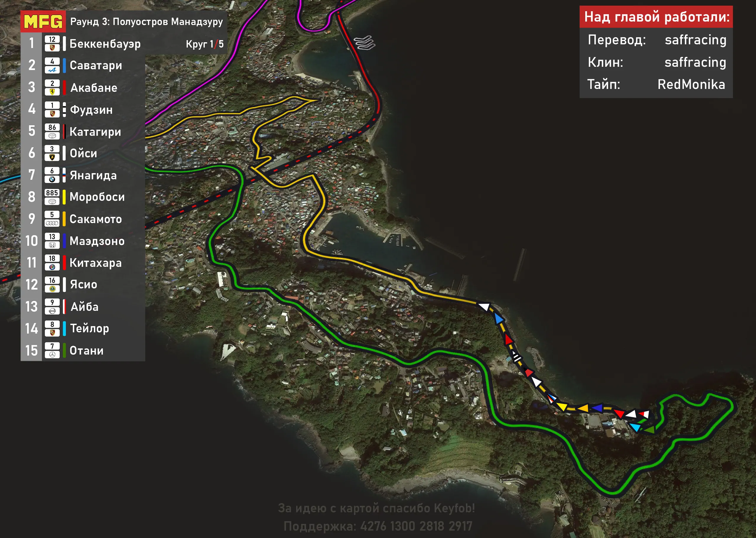756x538 pixels.
Task: Click the Mercedes logo beside Отани
Action: click(x=52, y=355)
